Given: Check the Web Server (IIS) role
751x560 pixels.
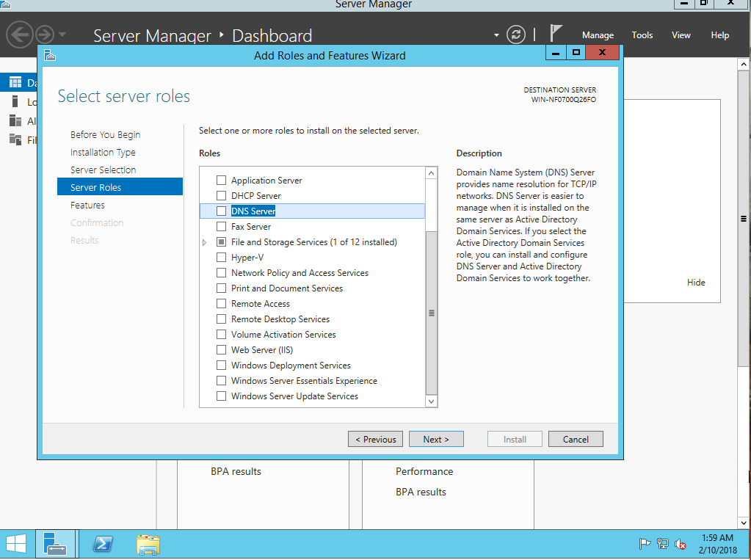Looking at the screenshot, I should pyautogui.click(x=221, y=349).
